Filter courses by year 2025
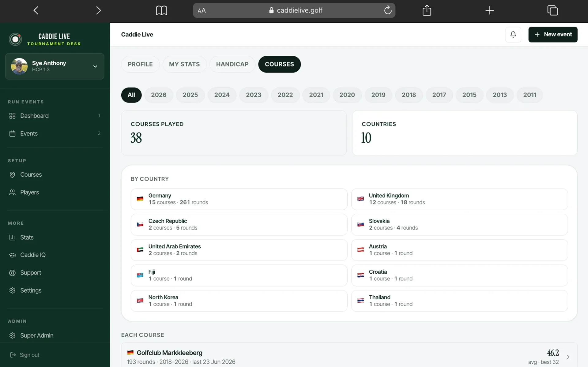 click(190, 95)
